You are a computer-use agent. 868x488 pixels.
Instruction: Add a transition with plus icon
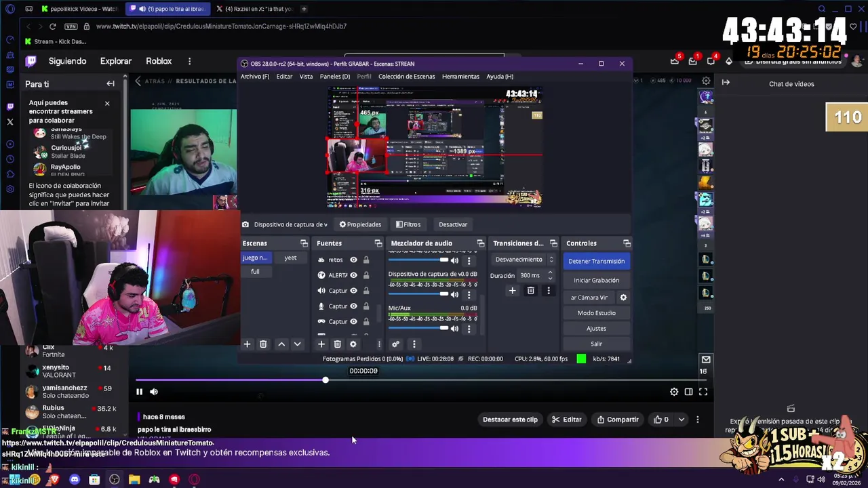pyautogui.click(x=512, y=291)
